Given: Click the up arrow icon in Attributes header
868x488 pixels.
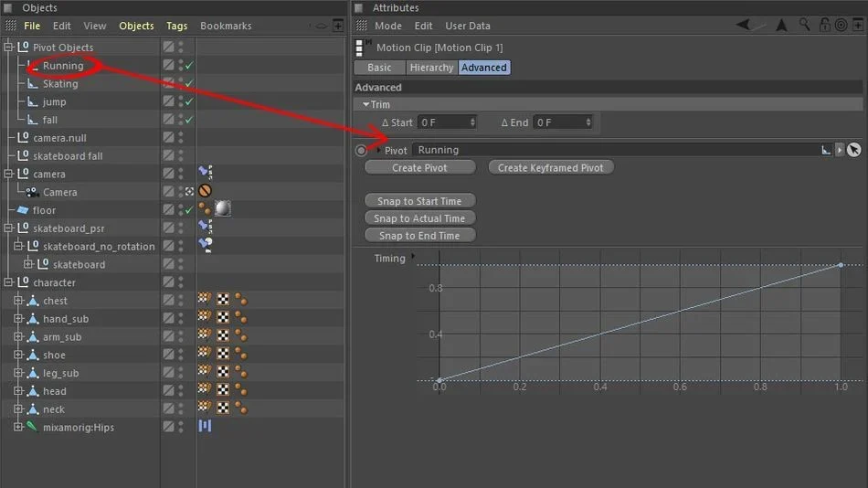Looking at the screenshot, I should tap(781, 25).
